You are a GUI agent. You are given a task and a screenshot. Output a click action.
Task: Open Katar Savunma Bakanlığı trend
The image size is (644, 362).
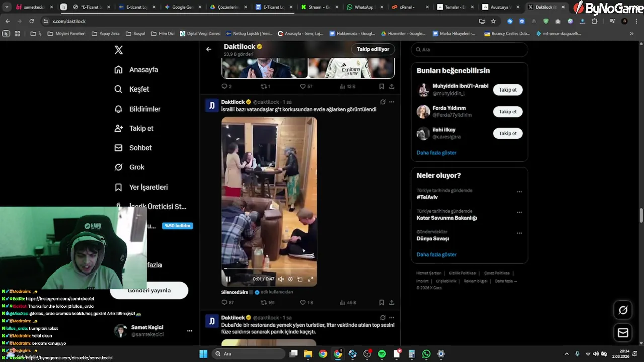tap(446, 218)
